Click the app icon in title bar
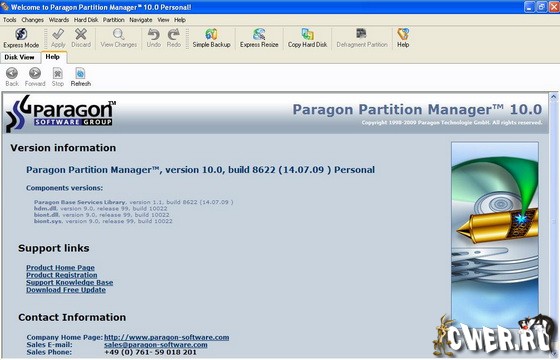Viewport: 560px width, 360px height. point(5,6)
